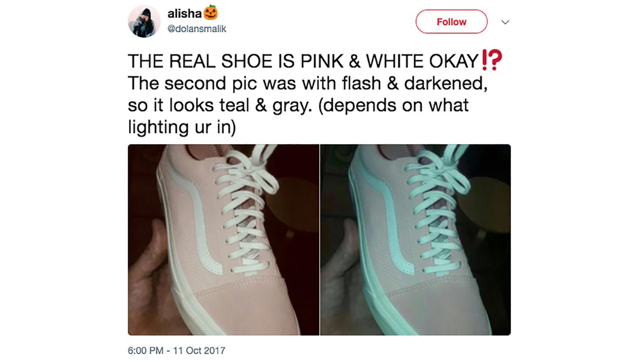Enlarge the left pink shoe photo
Viewport: 644px width, 362px height.
(223, 240)
